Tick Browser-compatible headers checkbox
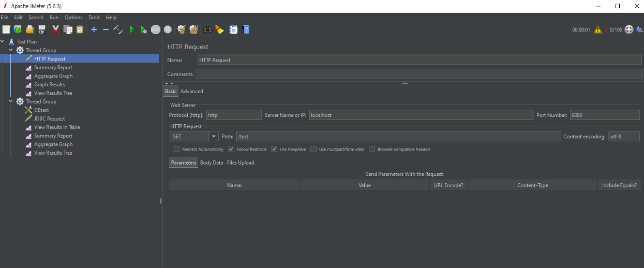The image size is (644, 268). click(372, 149)
